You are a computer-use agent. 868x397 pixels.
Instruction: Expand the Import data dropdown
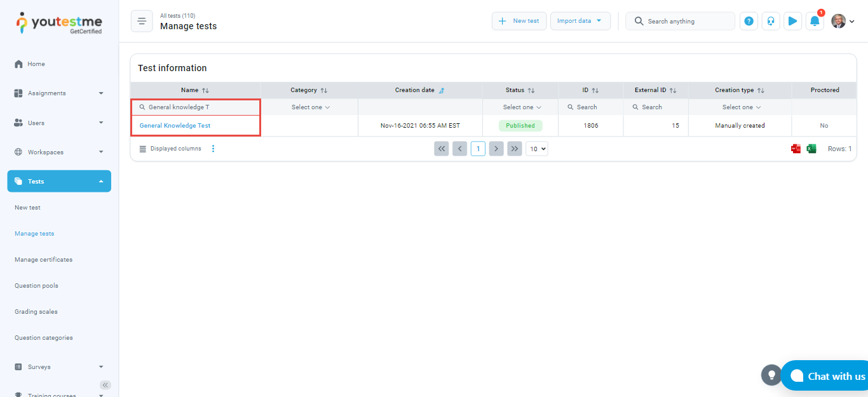coord(580,21)
